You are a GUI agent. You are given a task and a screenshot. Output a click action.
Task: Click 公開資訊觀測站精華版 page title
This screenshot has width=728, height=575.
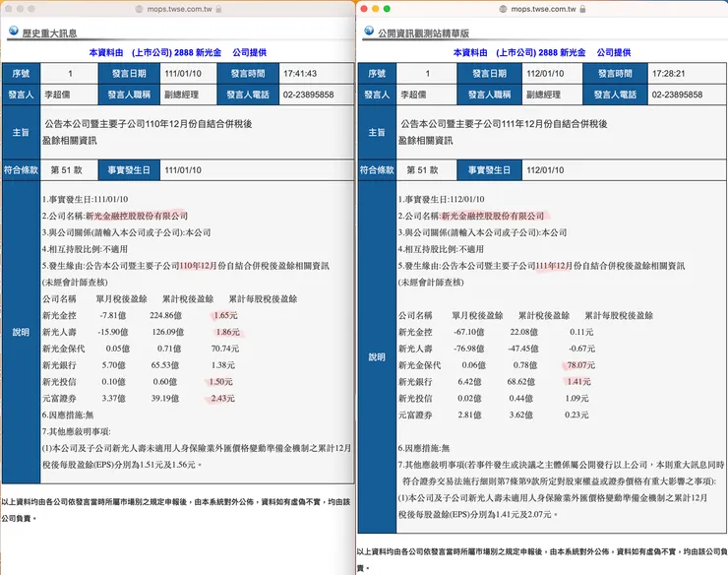(423, 33)
